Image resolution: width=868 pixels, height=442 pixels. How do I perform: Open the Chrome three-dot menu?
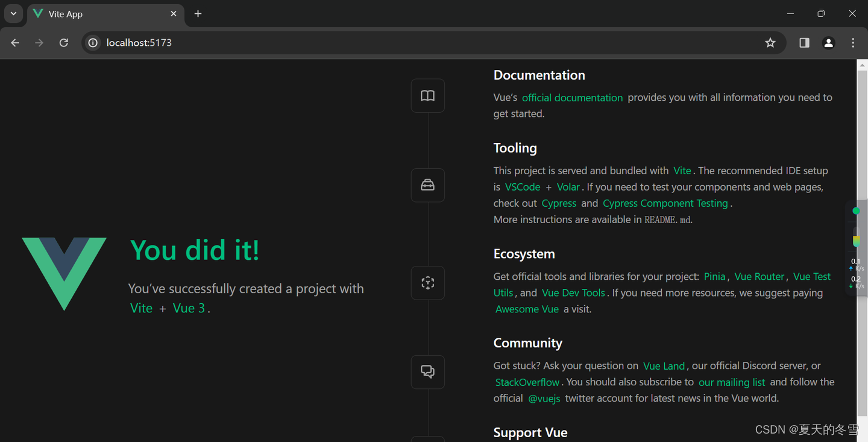click(x=853, y=43)
